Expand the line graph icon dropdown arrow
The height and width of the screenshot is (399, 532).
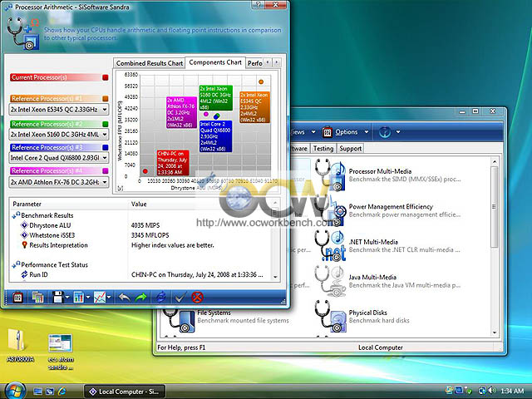pyautogui.click(x=109, y=298)
